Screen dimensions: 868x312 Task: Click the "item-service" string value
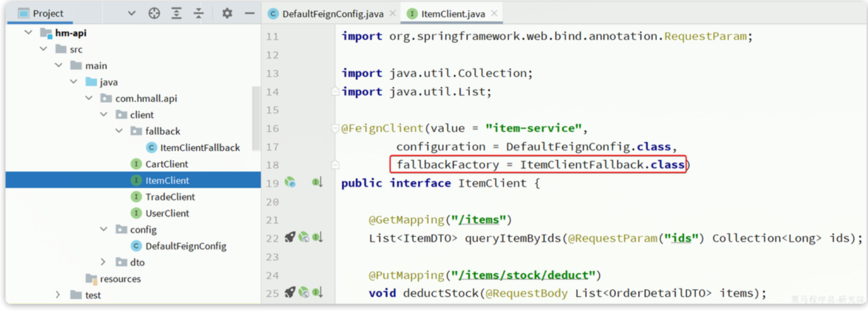tap(534, 128)
